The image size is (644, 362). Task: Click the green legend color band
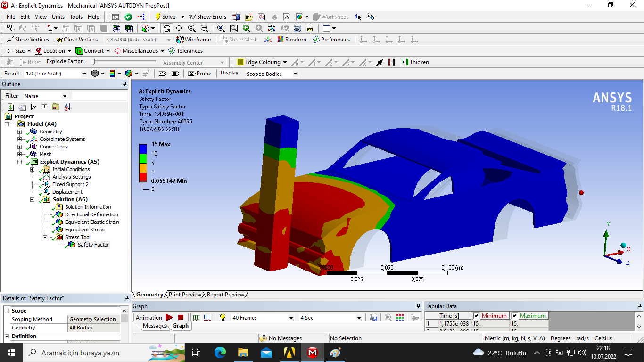coord(143,158)
